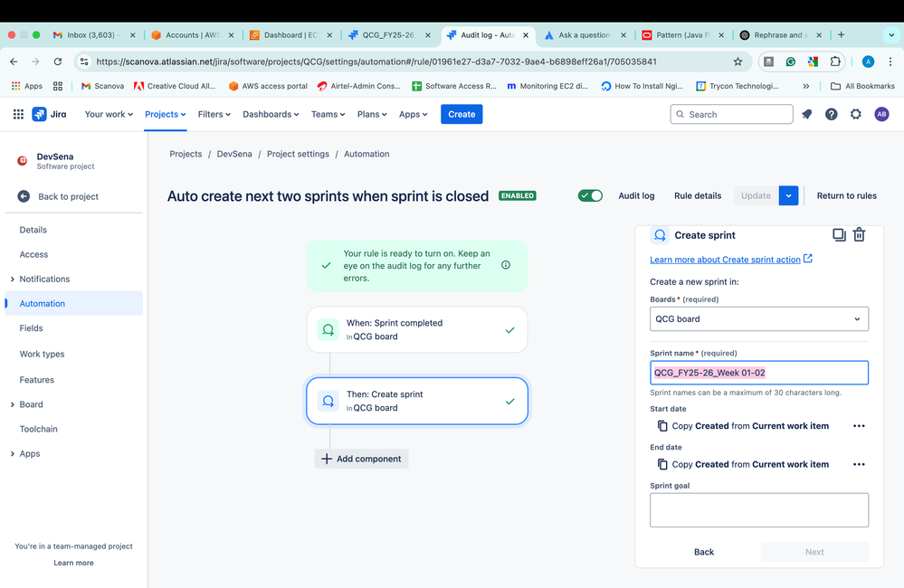Click Project settings breadcrumb
The width and height of the screenshot is (904, 588).
[x=298, y=154]
